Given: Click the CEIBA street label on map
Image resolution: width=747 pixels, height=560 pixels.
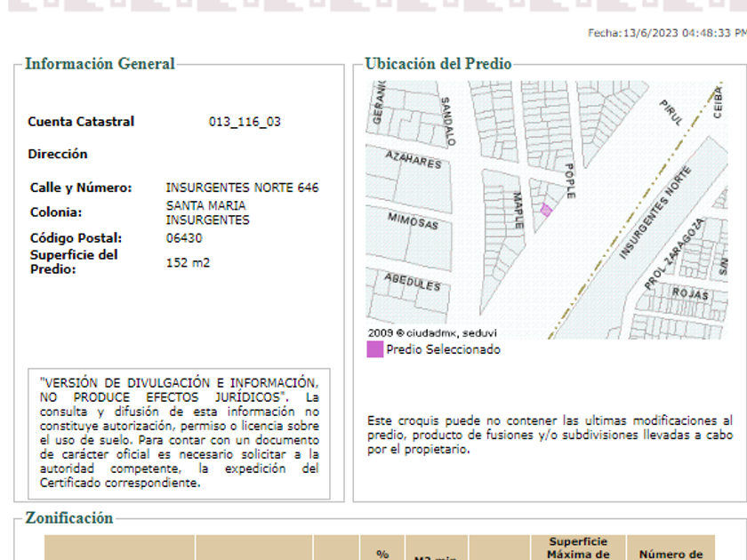Looking at the screenshot, I should pos(718,102).
